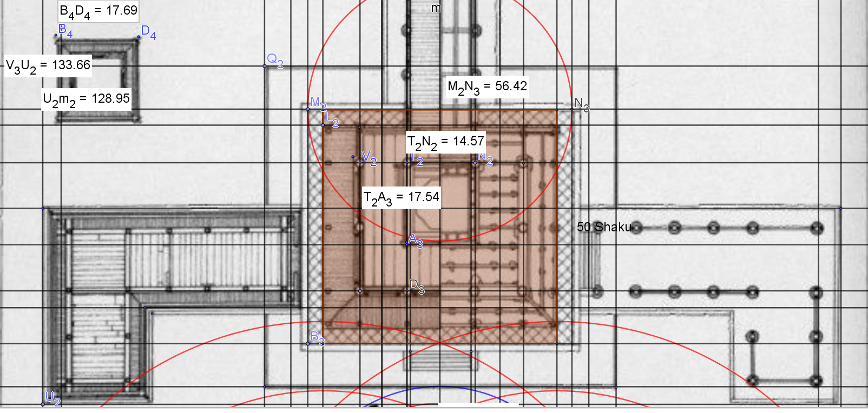Select point B3 at the rectangle's bottom-left

pos(308,344)
